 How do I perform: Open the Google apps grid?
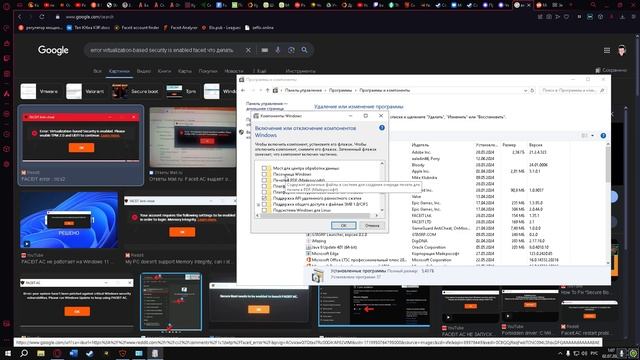pos(607,50)
